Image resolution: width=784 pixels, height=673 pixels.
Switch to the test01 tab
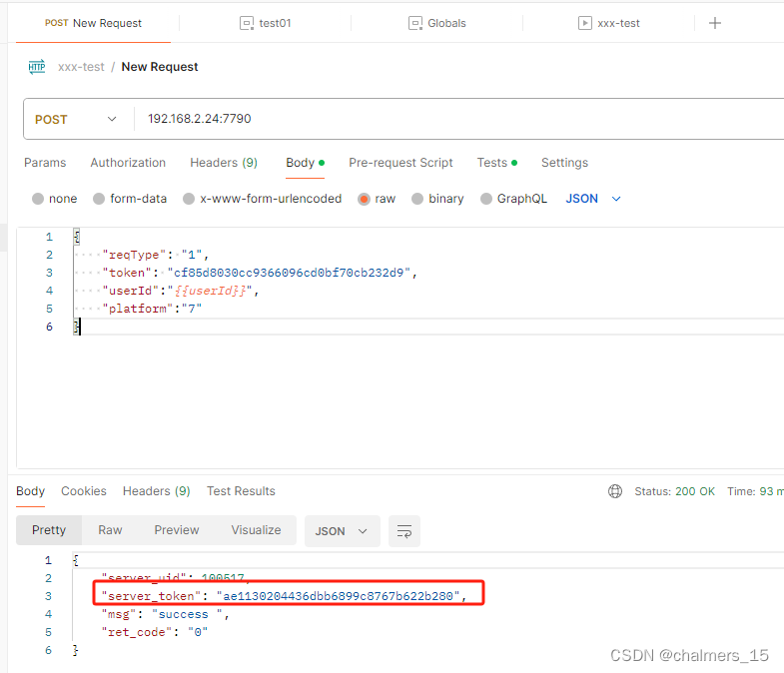pyautogui.click(x=266, y=23)
